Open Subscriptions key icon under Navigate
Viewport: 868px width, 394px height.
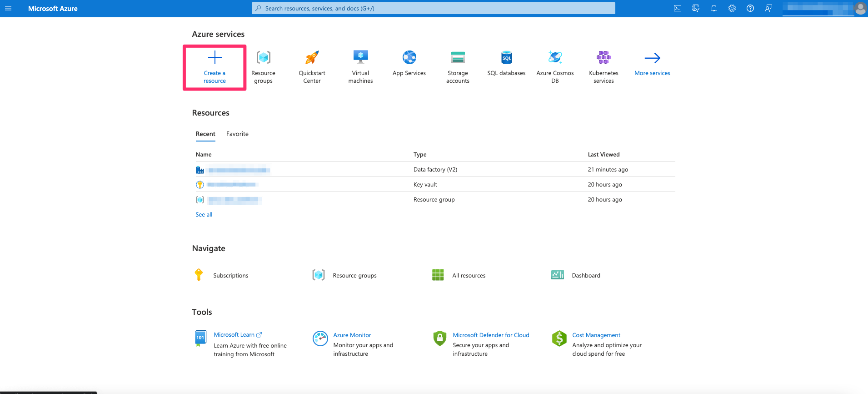(199, 275)
